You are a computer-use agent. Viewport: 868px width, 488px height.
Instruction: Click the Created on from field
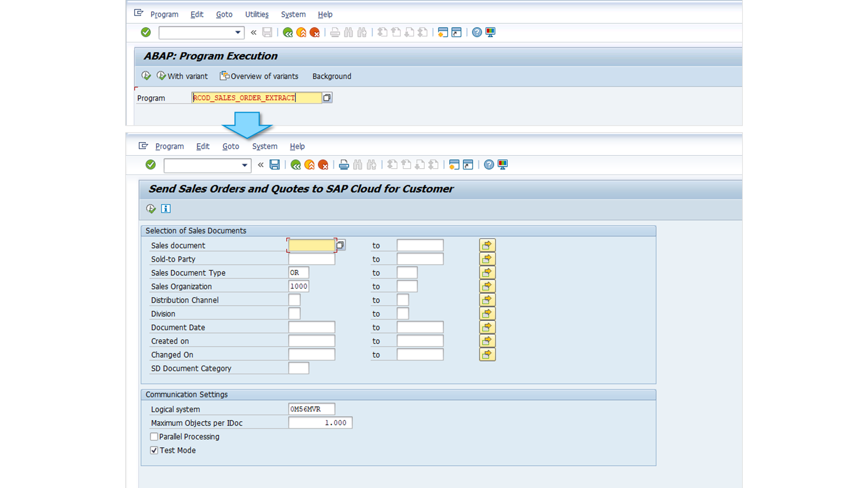coord(311,341)
